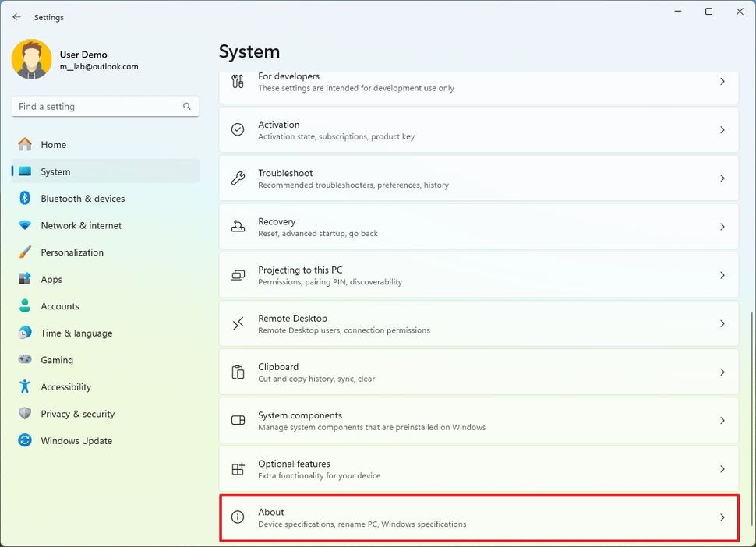Screen dimensions: 756x547
Task: Click the System components icon
Action: click(238, 421)
